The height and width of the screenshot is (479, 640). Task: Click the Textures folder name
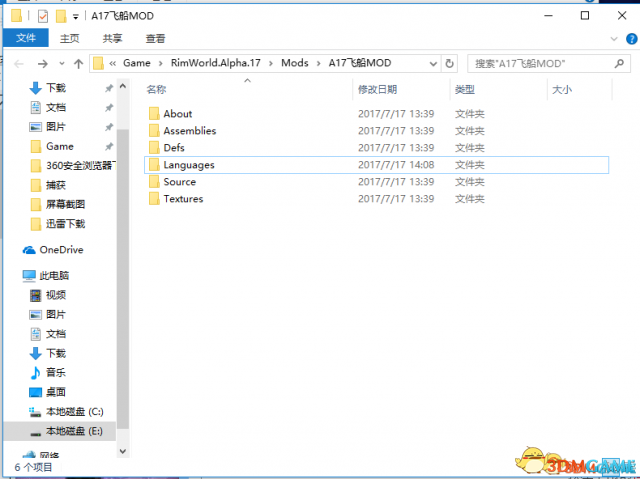point(183,198)
